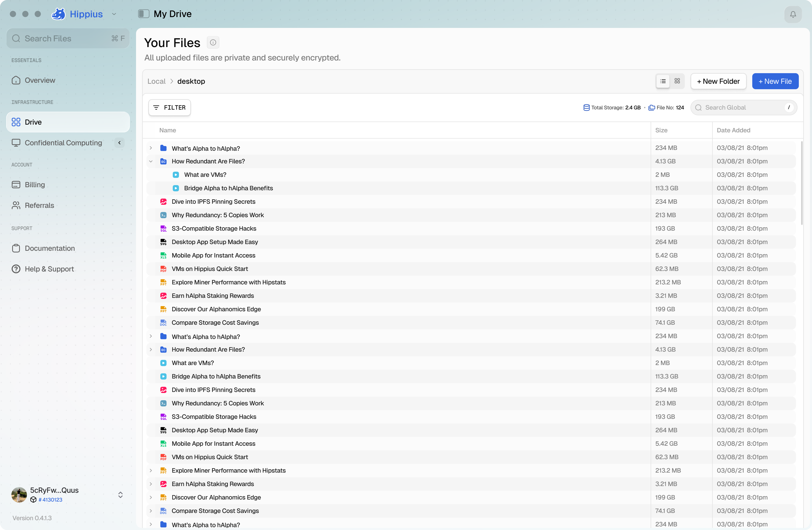Viewport: 812px width, 530px height.
Task: Expand second Discover Our Alphanomics Edge row
Action: tap(151, 498)
